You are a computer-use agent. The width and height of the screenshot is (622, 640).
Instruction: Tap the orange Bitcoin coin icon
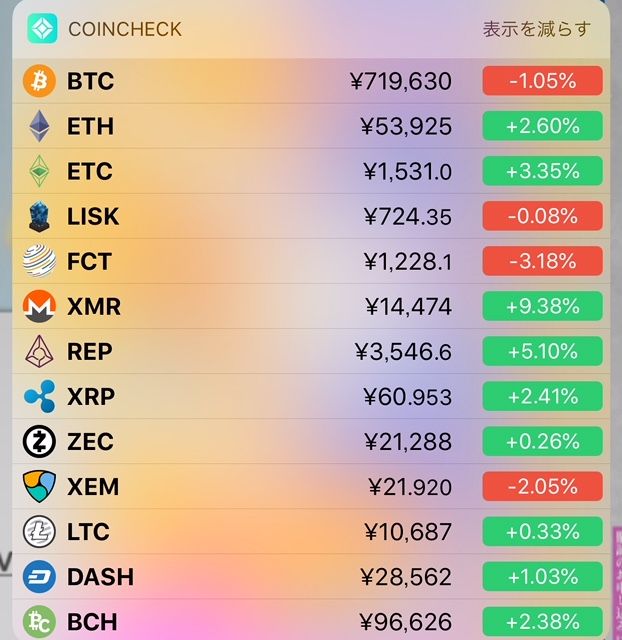click(x=39, y=81)
